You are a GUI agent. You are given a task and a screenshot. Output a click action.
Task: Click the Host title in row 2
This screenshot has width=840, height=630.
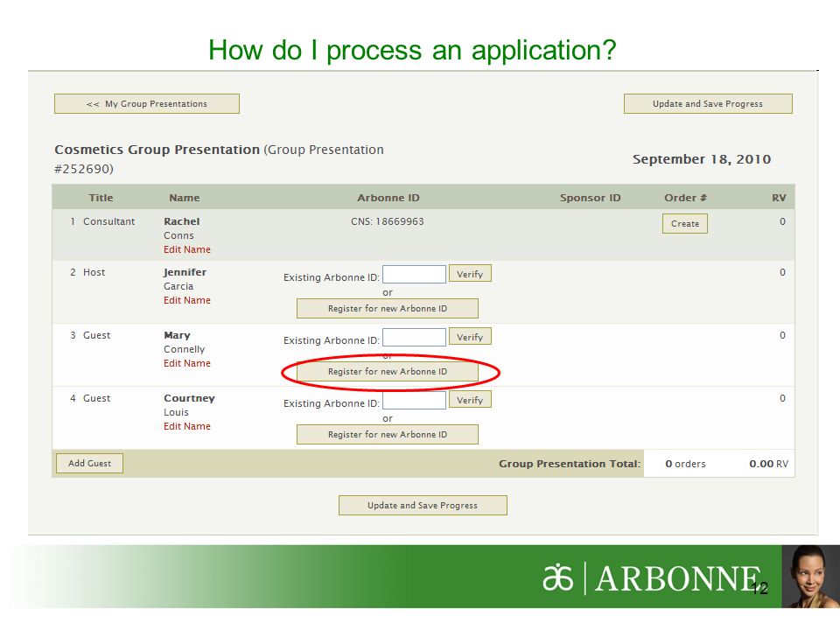click(x=94, y=272)
